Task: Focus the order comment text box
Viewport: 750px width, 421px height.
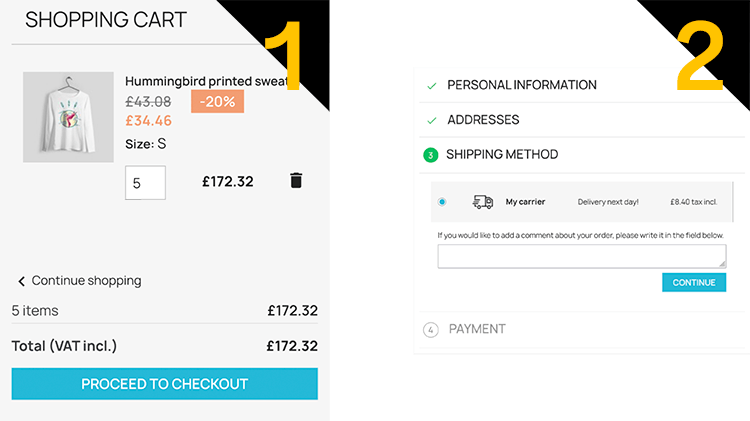Action: (x=581, y=257)
